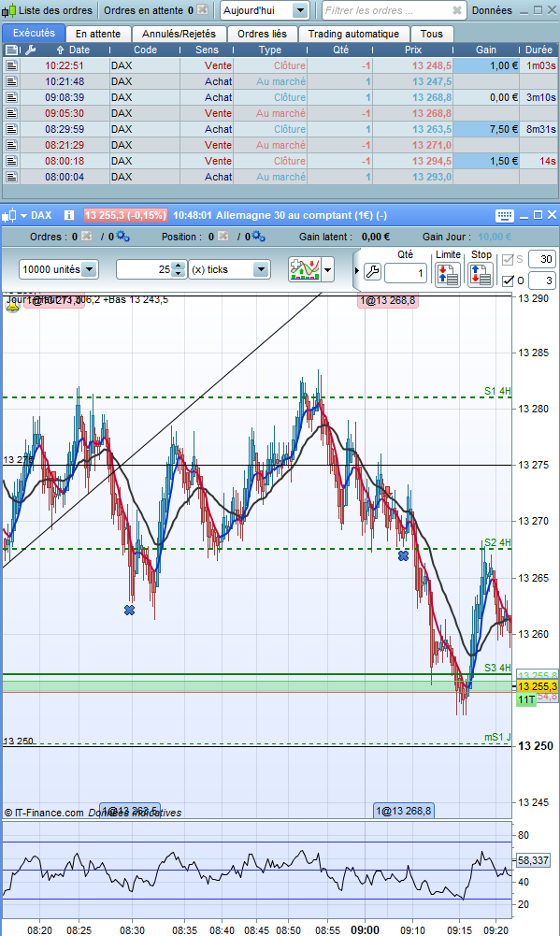Open details icon for the 10:21:48 order
Image resolution: width=560 pixels, height=936 pixels.
pos(12,81)
